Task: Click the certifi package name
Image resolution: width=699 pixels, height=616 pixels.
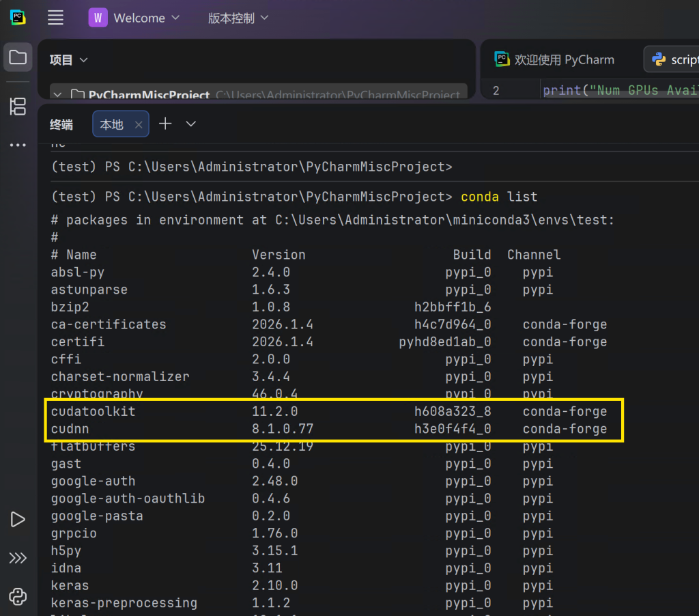Action: [x=78, y=341]
